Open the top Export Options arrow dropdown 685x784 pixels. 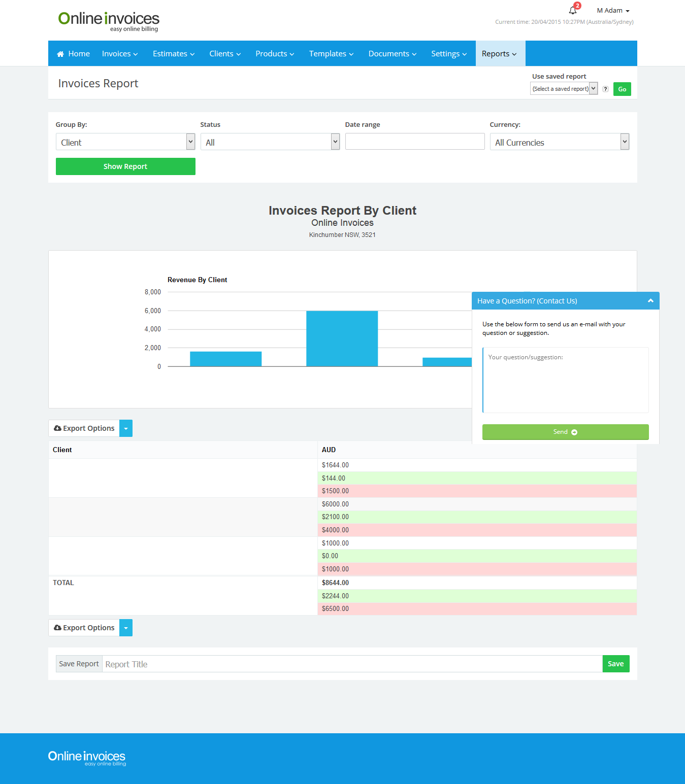126,428
